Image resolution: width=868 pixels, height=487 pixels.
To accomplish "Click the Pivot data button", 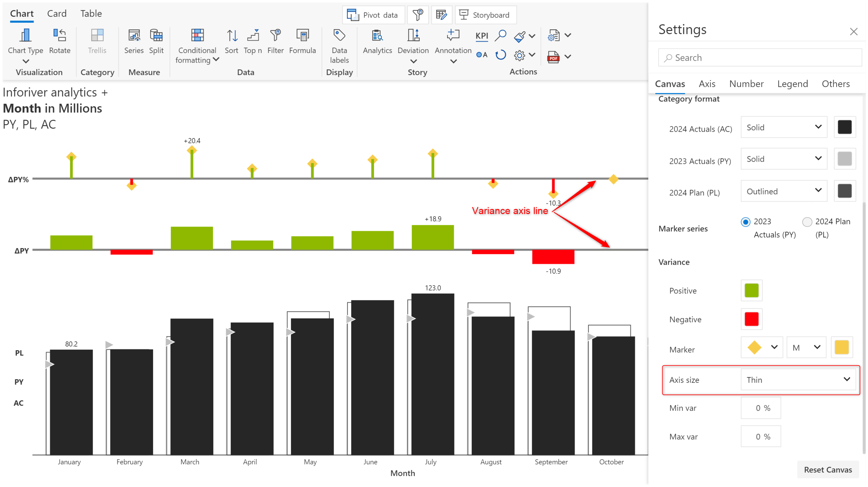I will pos(373,15).
